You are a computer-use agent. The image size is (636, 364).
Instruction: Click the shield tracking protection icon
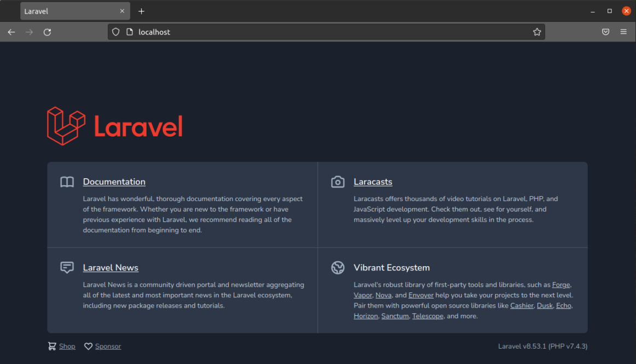pos(115,32)
